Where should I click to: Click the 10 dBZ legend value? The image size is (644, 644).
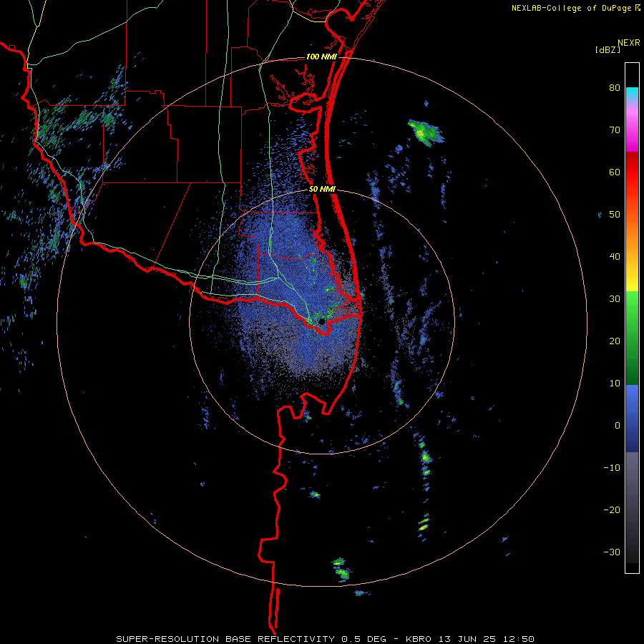coord(615,384)
